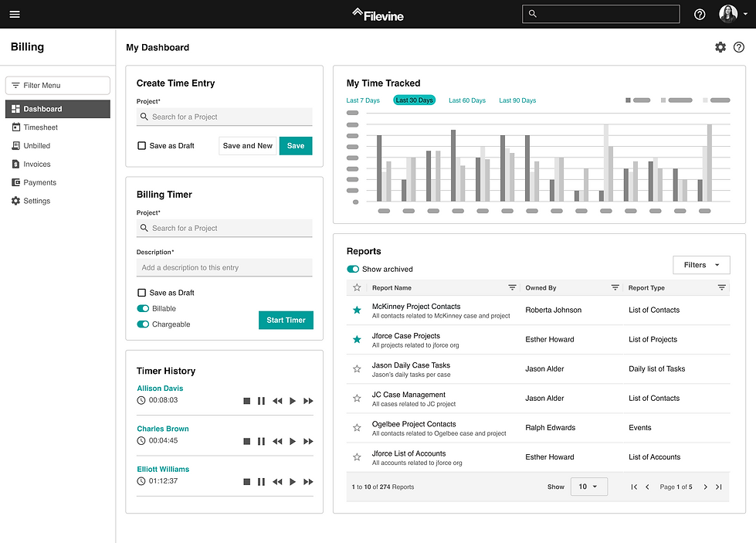Switch chart to Last 30 Days
The width and height of the screenshot is (756, 543).
[x=414, y=100]
